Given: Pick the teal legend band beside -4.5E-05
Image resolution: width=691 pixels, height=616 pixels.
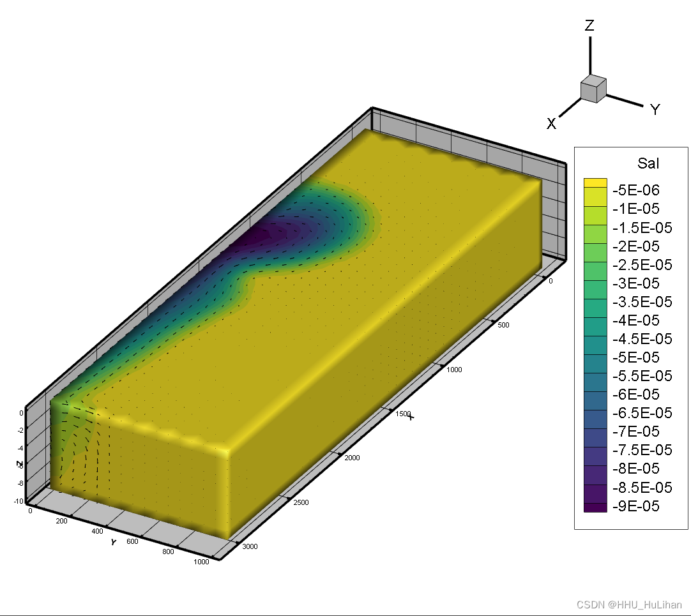Looking at the screenshot, I should tap(595, 345).
